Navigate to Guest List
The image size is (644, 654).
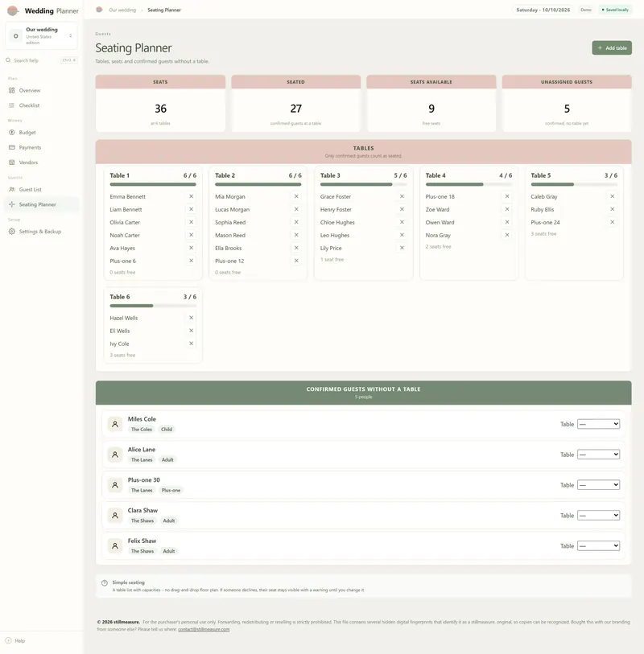click(x=42, y=189)
